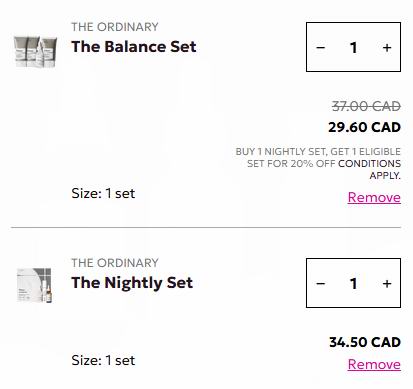Focus The Nightly Set quantity value
The width and height of the screenshot is (413, 389).
tap(354, 284)
